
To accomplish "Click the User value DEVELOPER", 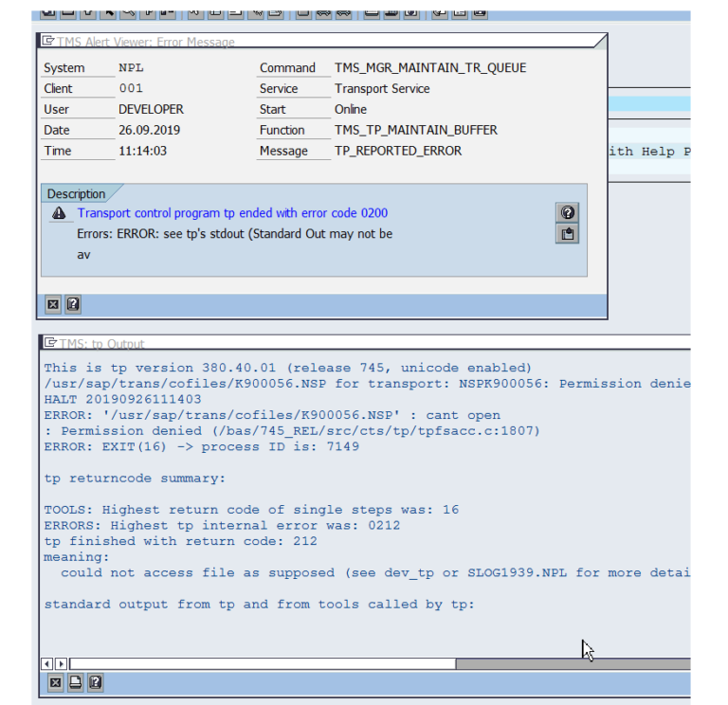I will 151,109.
